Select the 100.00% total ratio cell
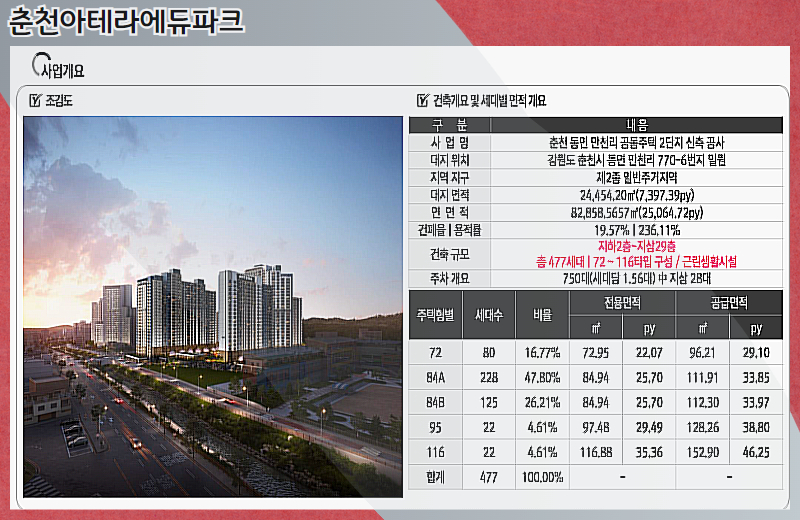Screen dimensions: 800x520 542,477
